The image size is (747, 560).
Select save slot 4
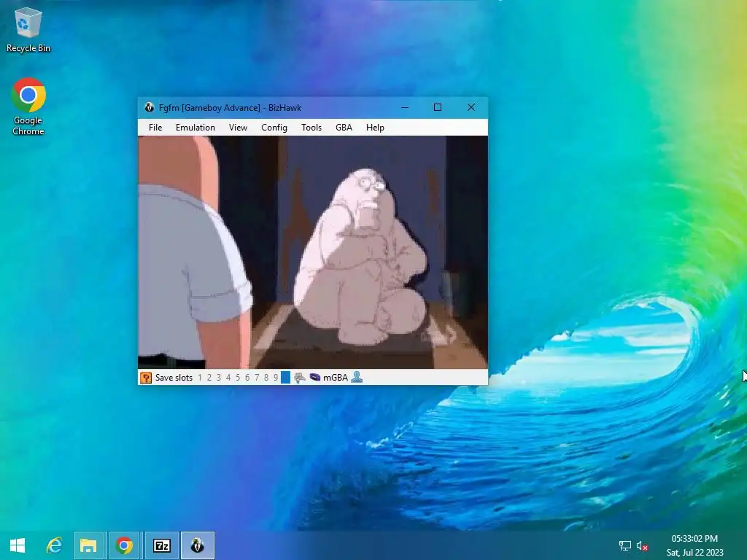point(228,378)
